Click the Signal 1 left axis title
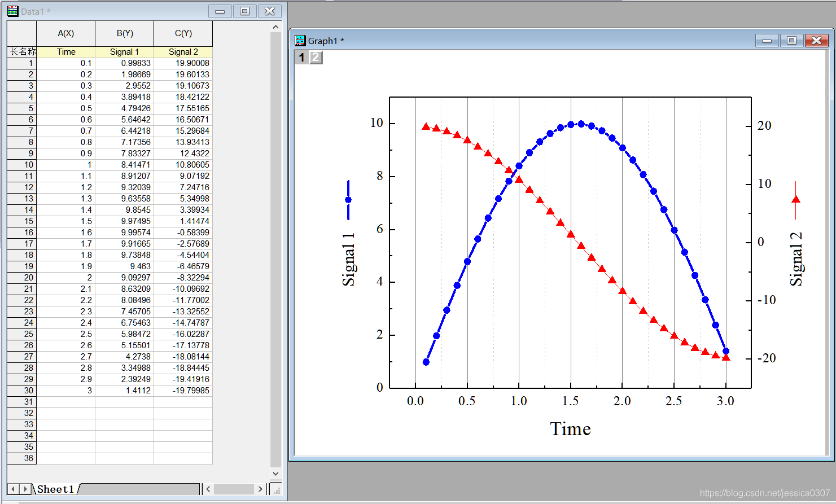Image resolution: width=836 pixels, height=504 pixels. (x=349, y=259)
